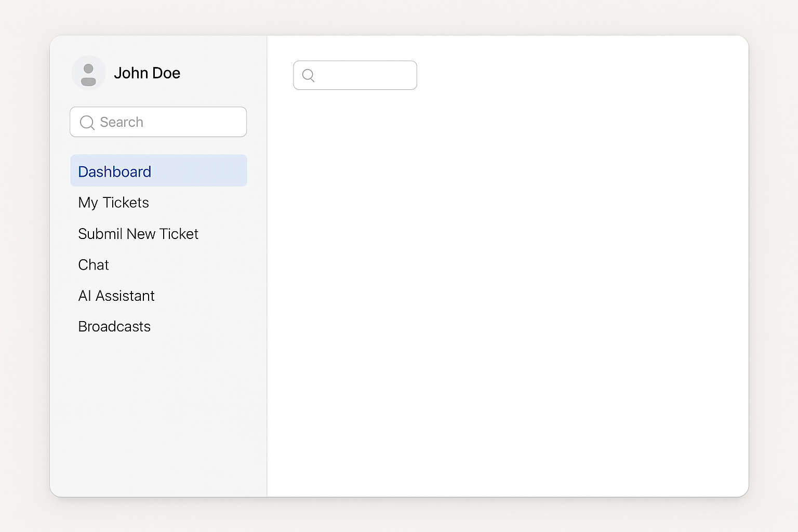The image size is (798, 532).
Task: Click the text area inside main search box
Action: point(369,76)
